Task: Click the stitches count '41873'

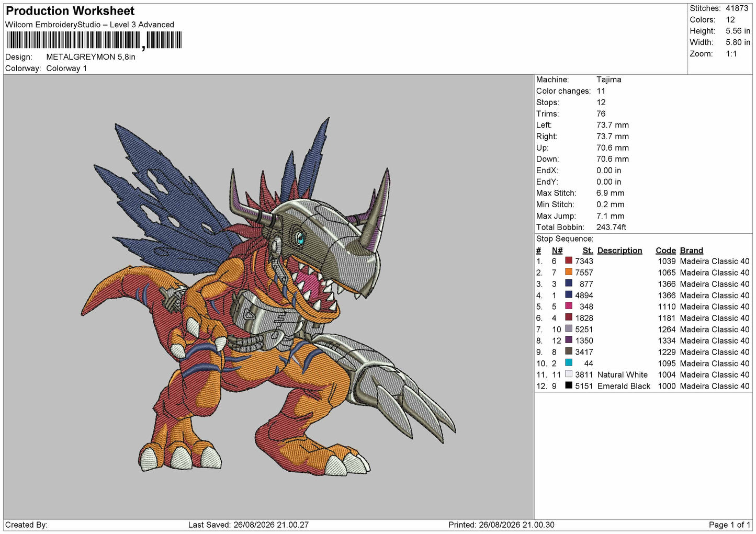Action: click(737, 8)
